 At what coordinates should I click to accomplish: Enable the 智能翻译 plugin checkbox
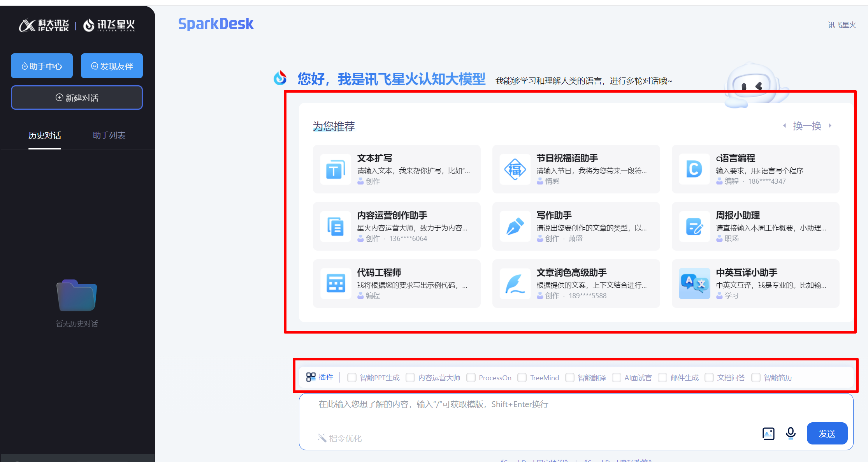point(569,378)
